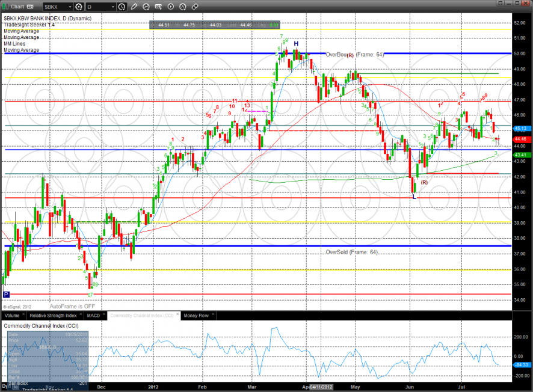Expand the $BKX symbol dropdown
Screen dimensions: 533x392
[x=70, y=7]
